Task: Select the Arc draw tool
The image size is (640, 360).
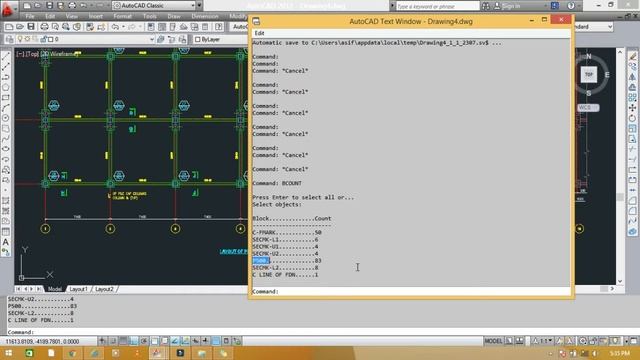Action: [6, 108]
